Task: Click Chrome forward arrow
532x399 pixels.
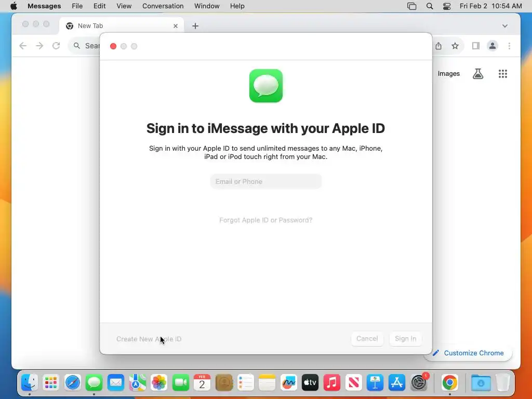Action: (x=39, y=46)
